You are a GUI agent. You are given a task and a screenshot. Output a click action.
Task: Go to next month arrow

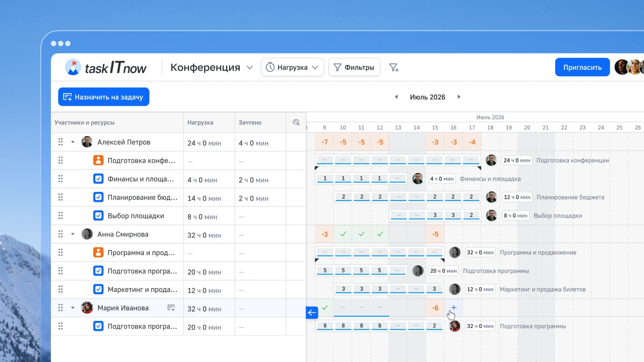pyautogui.click(x=459, y=97)
